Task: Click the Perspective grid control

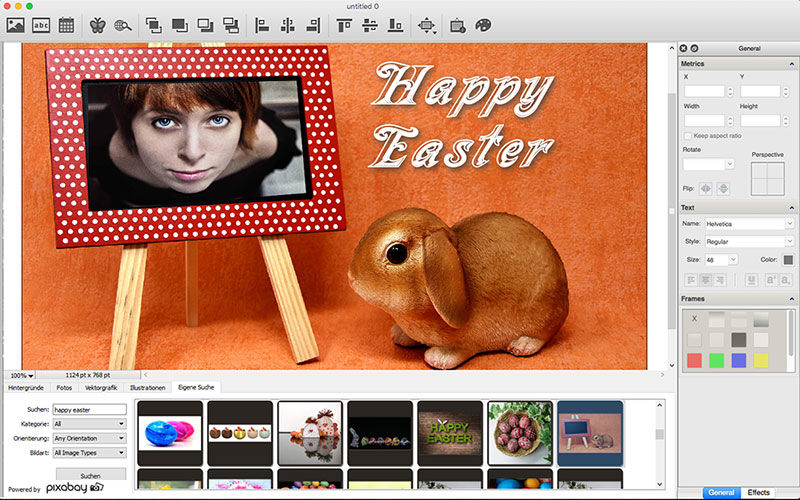Action: [767, 179]
